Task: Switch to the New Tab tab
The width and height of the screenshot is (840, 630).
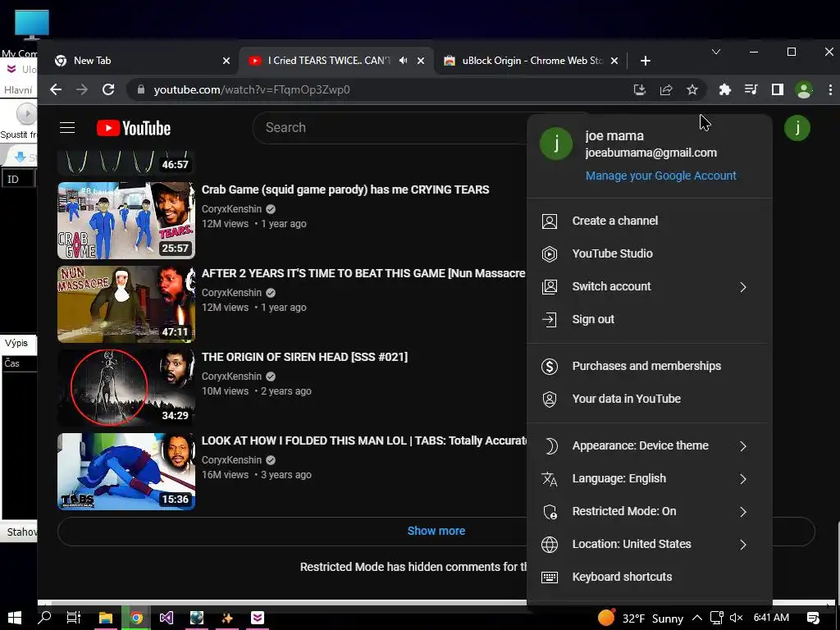Action: click(x=142, y=61)
